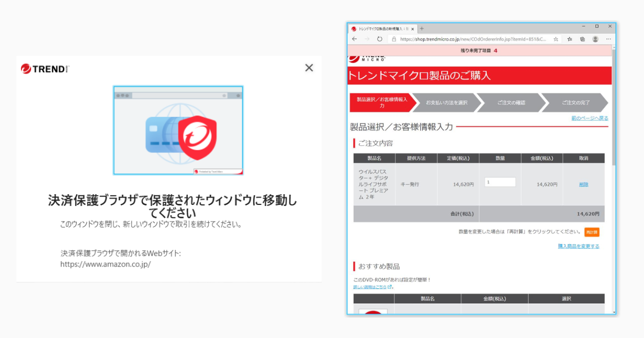Close the トレンドマイクロ製品 browser tab

click(412, 29)
